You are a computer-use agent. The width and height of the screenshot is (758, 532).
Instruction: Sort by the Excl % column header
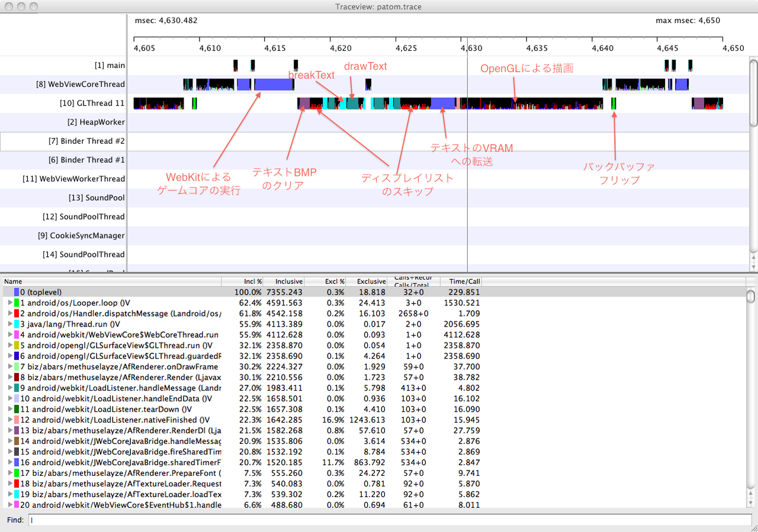click(x=326, y=281)
